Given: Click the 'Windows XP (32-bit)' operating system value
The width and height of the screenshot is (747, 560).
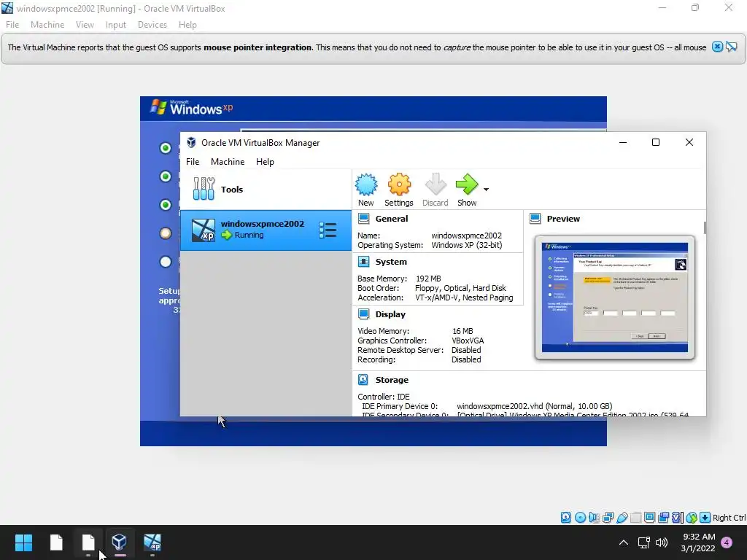Looking at the screenshot, I should [x=466, y=245].
